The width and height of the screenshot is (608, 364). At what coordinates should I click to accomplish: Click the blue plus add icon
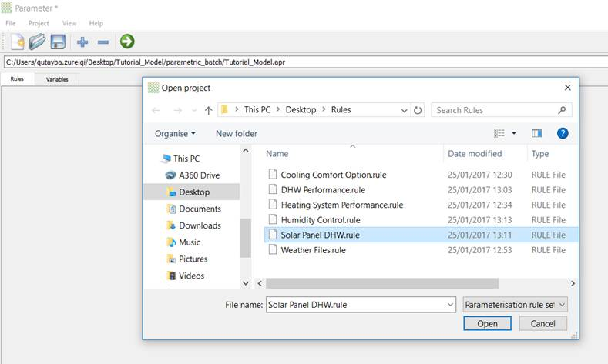pyautogui.click(x=82, y=42)
